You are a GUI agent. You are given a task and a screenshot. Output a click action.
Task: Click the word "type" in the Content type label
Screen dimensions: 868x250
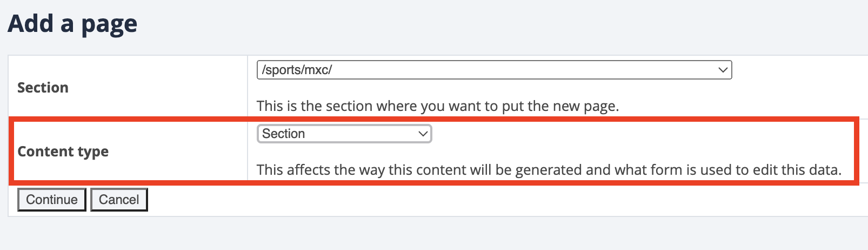tap(92, 152)
